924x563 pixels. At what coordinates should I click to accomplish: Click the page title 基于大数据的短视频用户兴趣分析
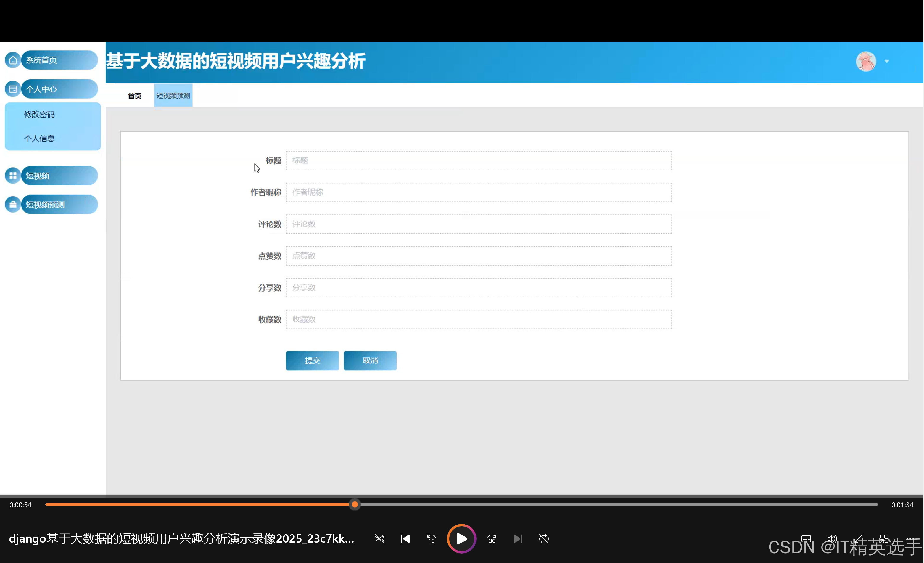pos(236,61)
